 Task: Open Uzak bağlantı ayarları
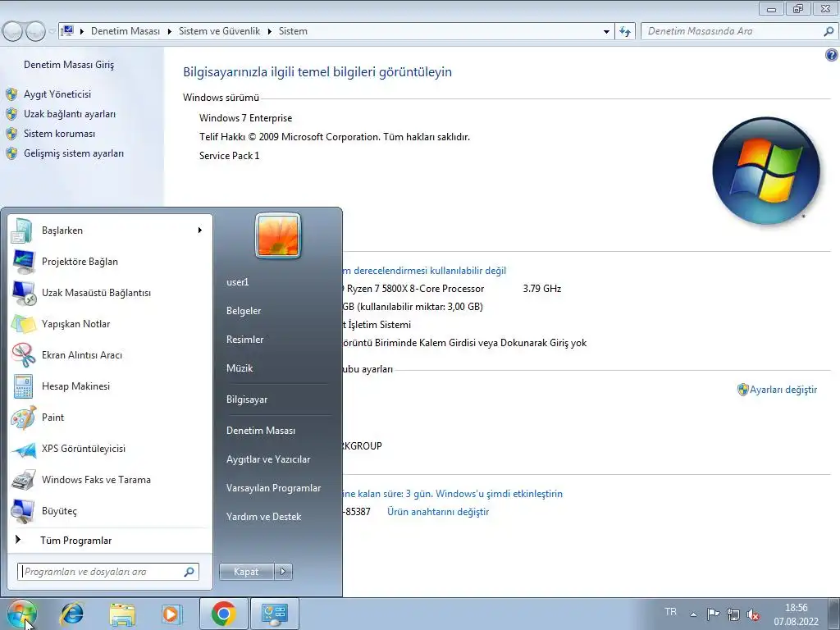tap(70, 114)
